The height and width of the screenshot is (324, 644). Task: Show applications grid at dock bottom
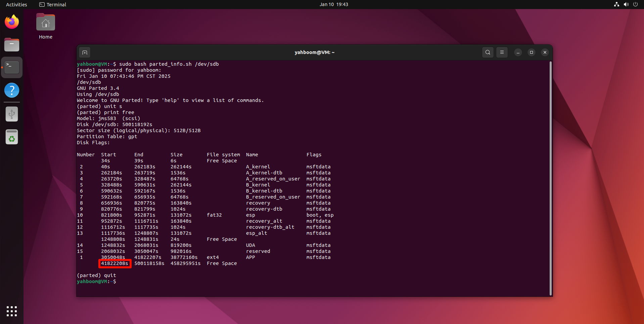pos(12,311)
